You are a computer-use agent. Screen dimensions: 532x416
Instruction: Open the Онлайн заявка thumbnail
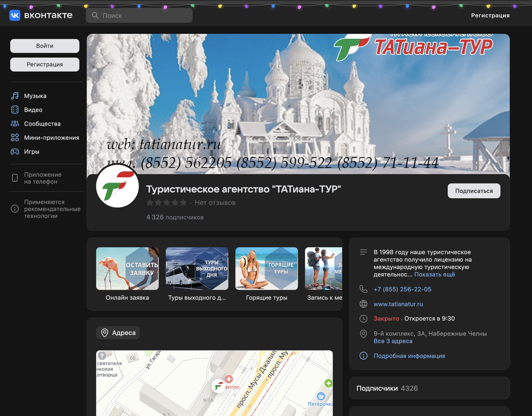(127, 268)
